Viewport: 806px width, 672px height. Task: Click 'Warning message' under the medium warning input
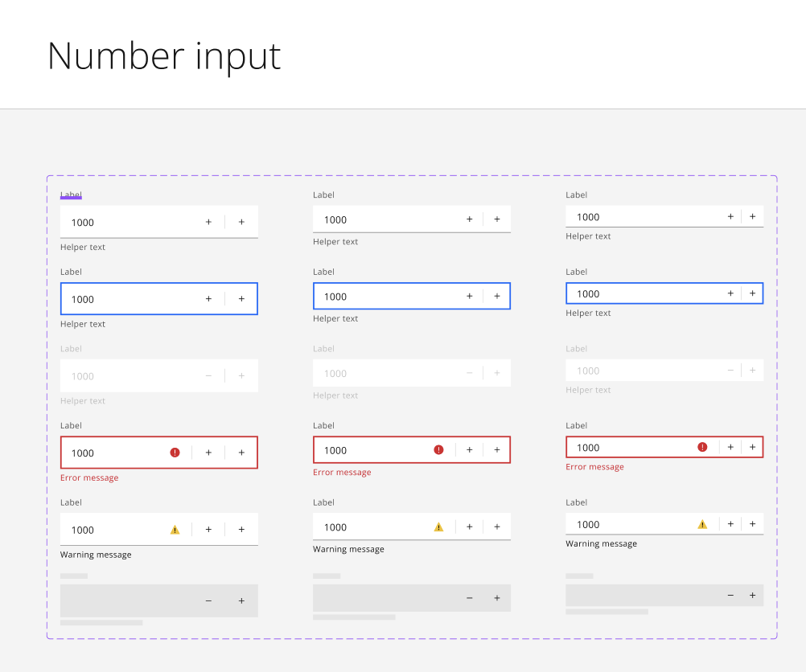(348, 549)
